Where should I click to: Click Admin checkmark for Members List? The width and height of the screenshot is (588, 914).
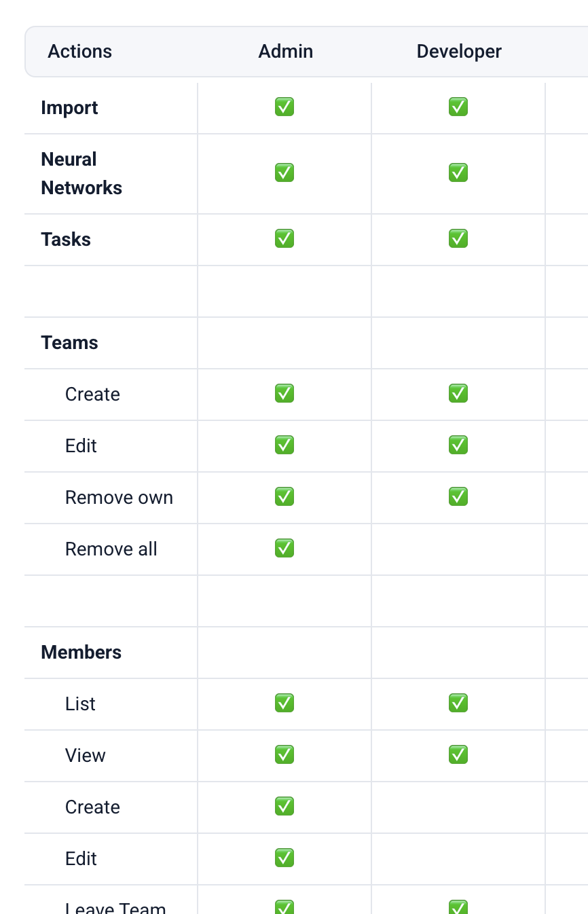(284, 703)
